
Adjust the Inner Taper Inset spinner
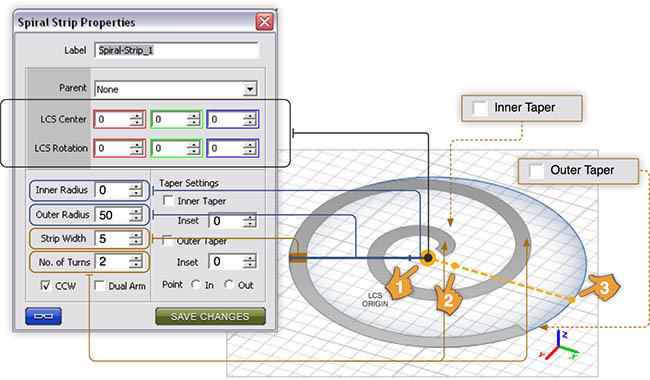[x=250, y=221]
